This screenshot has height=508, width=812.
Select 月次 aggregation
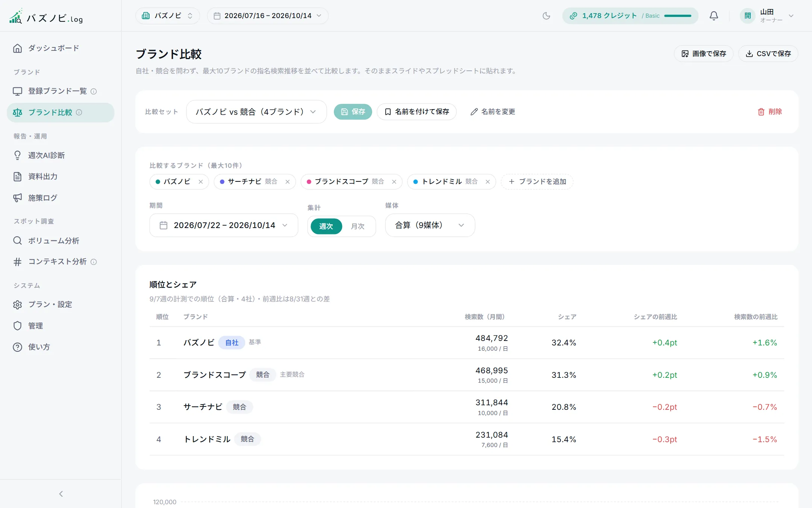tap(358, 226)
